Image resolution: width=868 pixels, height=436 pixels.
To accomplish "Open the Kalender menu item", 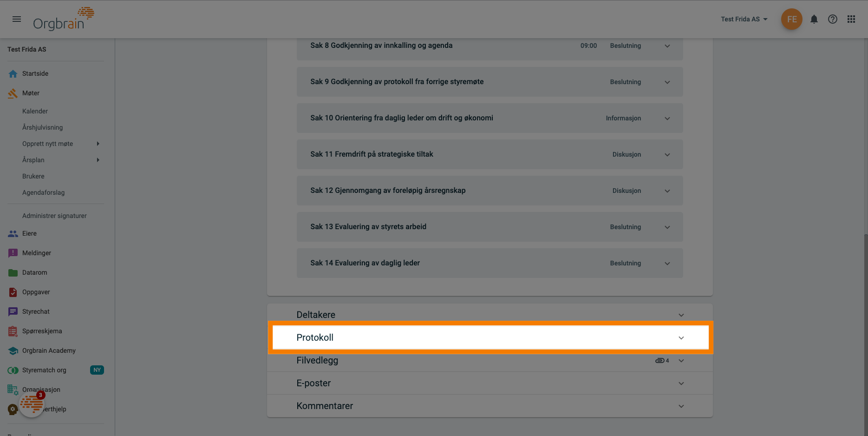I will [x=35, y=111].
